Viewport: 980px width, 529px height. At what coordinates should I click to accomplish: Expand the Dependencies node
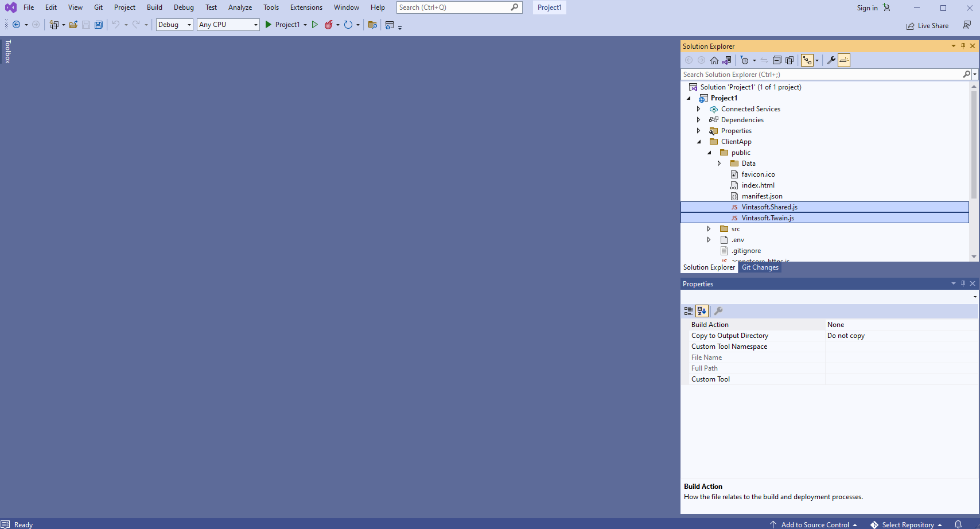[698, 120]
